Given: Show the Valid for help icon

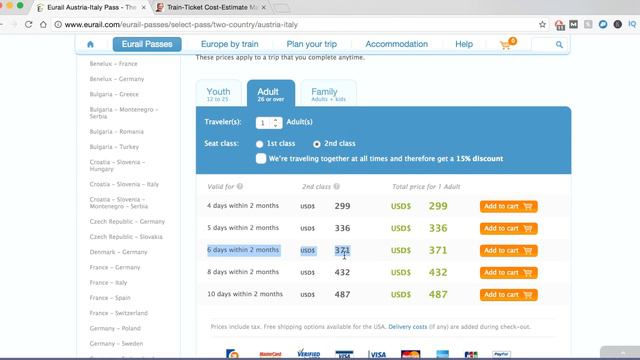Looking at the screenshot, I should (240, 187).
